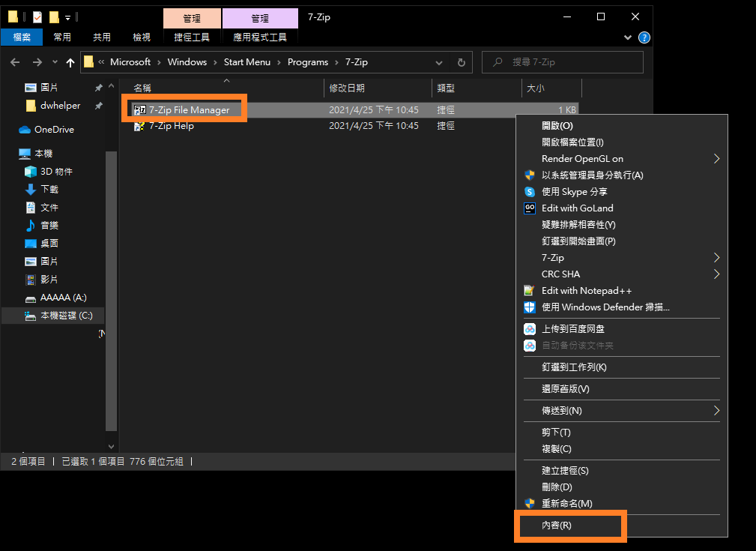756x551 pixels.
Task: Click 使用 Skype 分享 entry
Action: (x=574, y=192)
